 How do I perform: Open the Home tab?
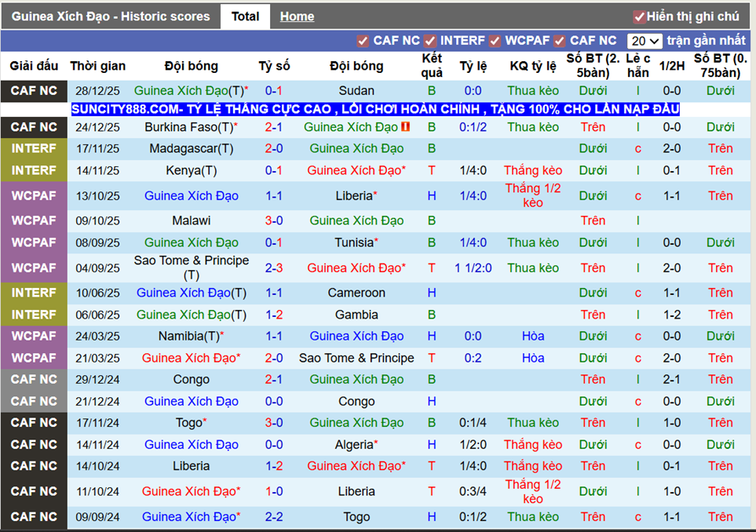pos(297,16)
